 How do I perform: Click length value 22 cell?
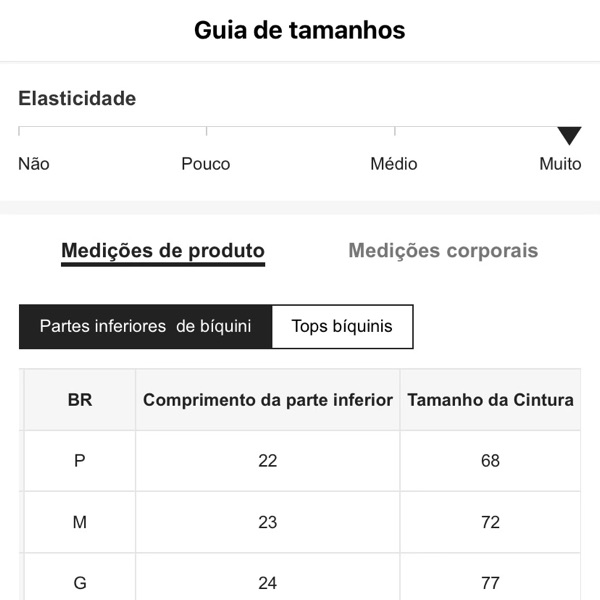click(268, 461)
